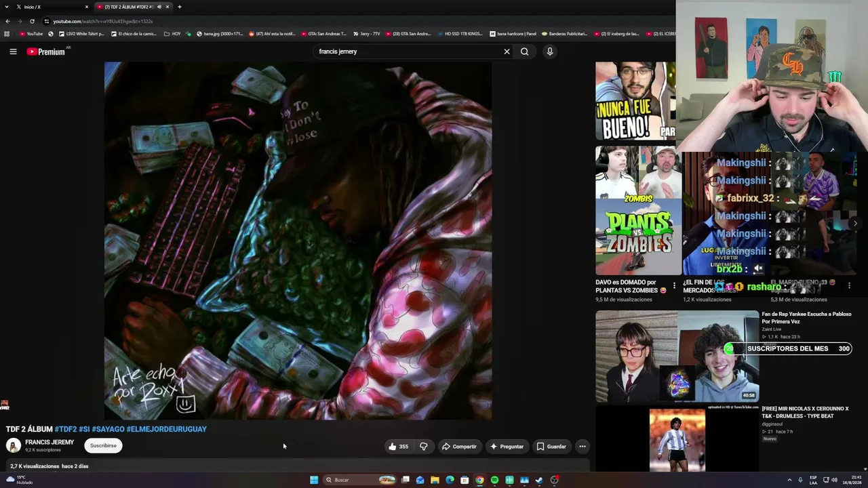Close the Inicio / X tab
The width and height of the screenshot is (868, 488).
pos(86,7)
